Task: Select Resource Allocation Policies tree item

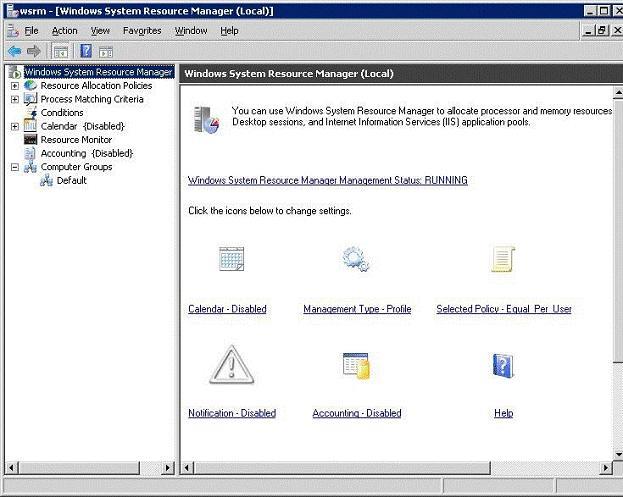Action: point(96,85)
